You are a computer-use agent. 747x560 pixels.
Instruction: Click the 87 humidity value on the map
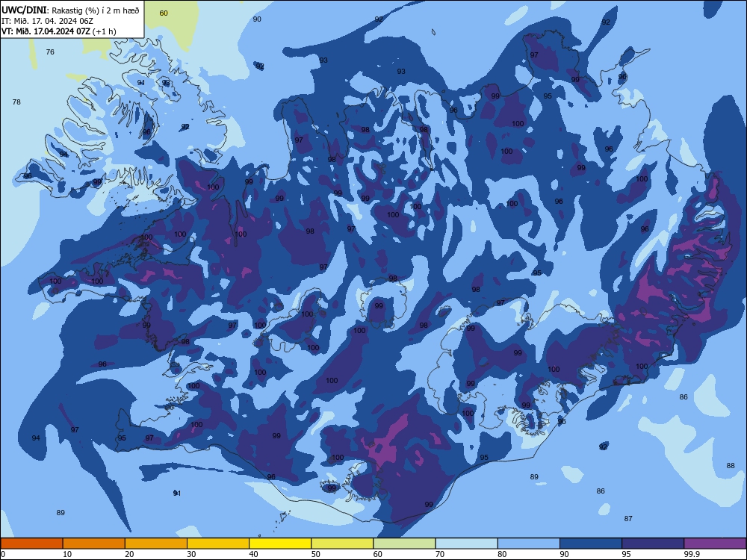click(628, 519)
